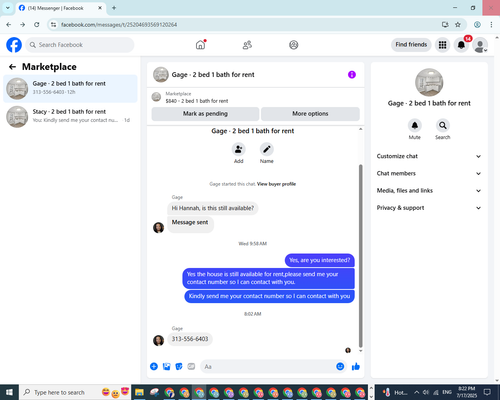Mute this conversation bell icon
Screen dimensions: 500x400
click(415, 125)
